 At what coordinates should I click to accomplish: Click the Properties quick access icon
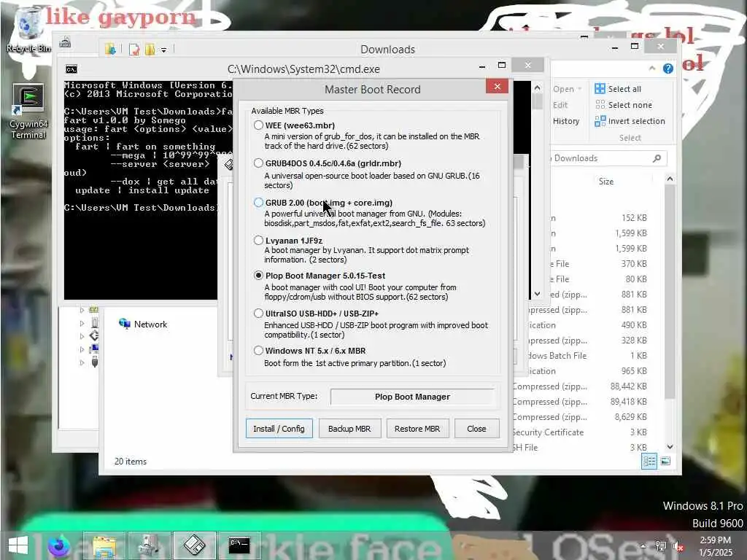click(134, 49)
